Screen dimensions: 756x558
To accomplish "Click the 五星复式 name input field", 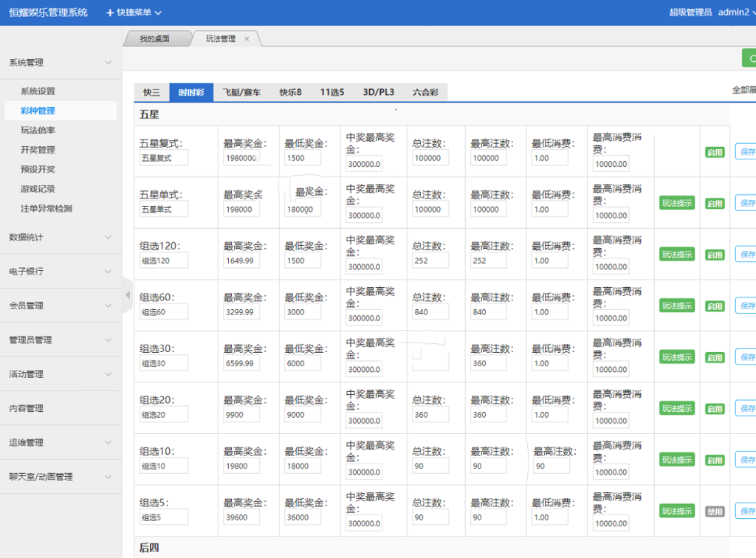I will click(x=163, y=158).
